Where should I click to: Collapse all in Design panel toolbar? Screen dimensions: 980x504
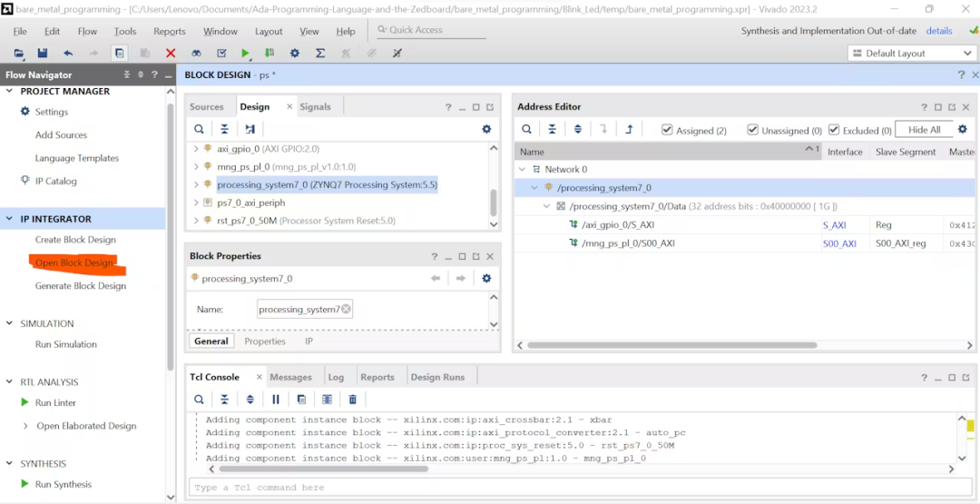coord(224,129)
